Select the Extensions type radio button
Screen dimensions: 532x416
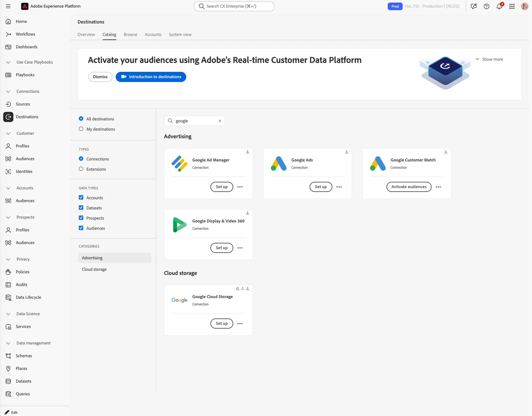[x=81, y=169]
